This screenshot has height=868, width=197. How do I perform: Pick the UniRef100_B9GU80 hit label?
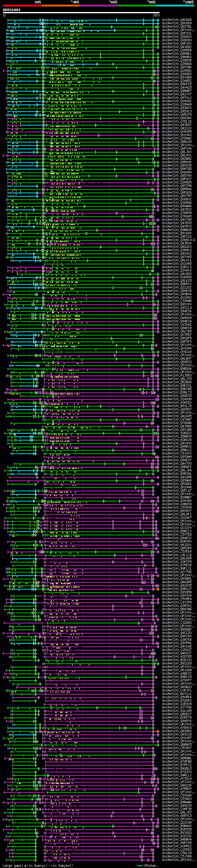coord(177,118)
